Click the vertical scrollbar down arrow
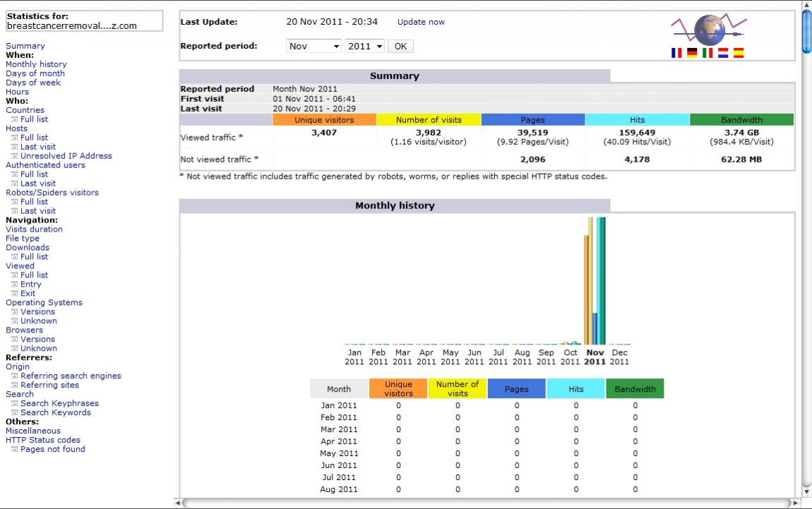Screen dimensions: 812x509 806,491
